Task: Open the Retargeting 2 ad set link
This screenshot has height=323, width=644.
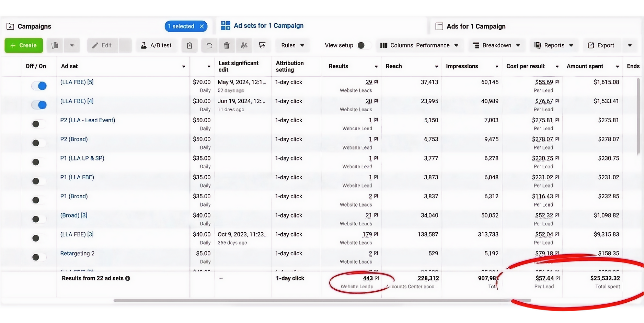Action: point(77,253)
